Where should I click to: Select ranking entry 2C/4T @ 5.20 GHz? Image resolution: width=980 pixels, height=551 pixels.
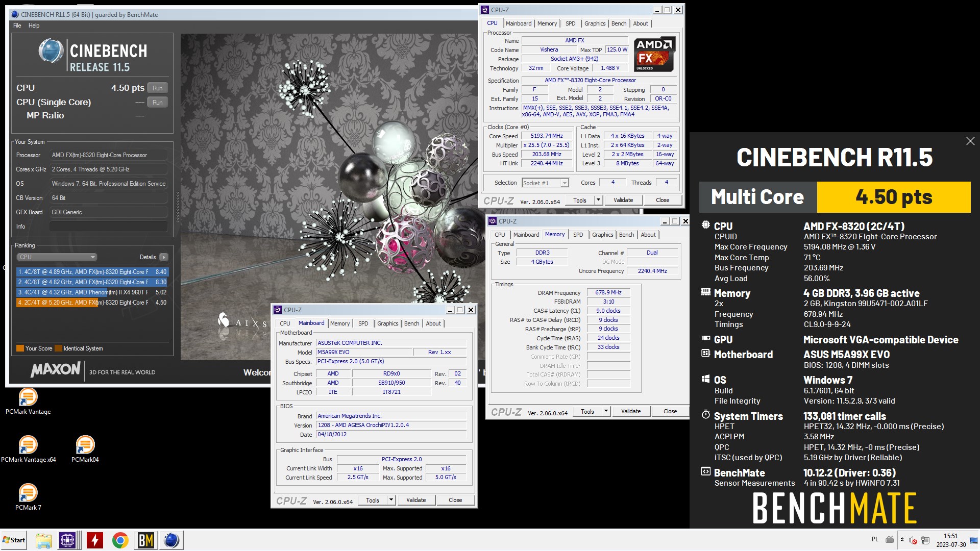[x=92, y=303]
